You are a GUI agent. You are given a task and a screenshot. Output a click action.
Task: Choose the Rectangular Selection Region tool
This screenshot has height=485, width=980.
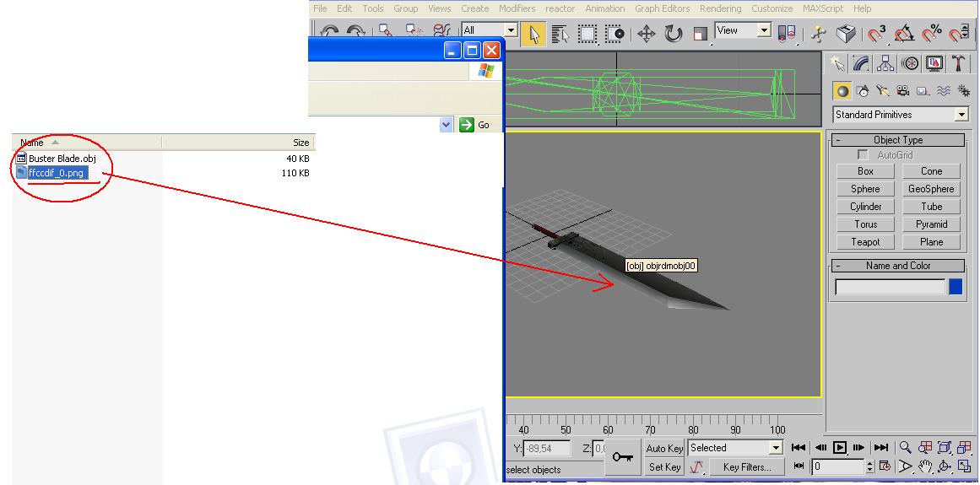click(587, 34)
